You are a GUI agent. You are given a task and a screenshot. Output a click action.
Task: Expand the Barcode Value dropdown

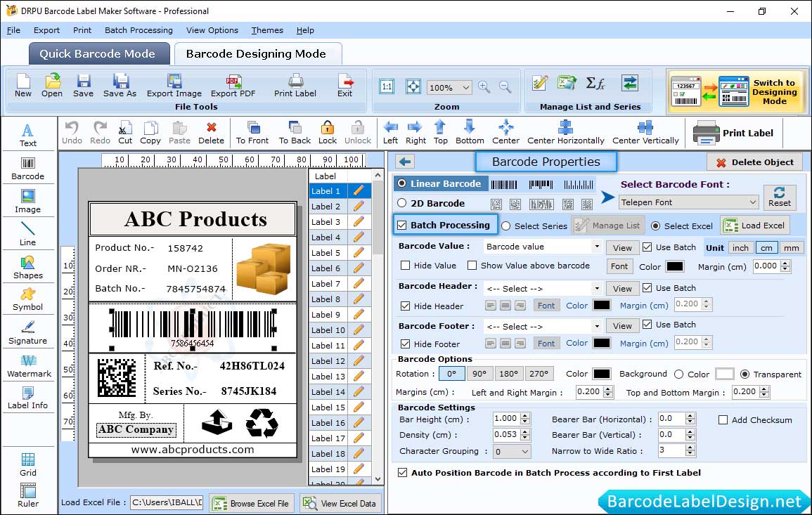597,247
